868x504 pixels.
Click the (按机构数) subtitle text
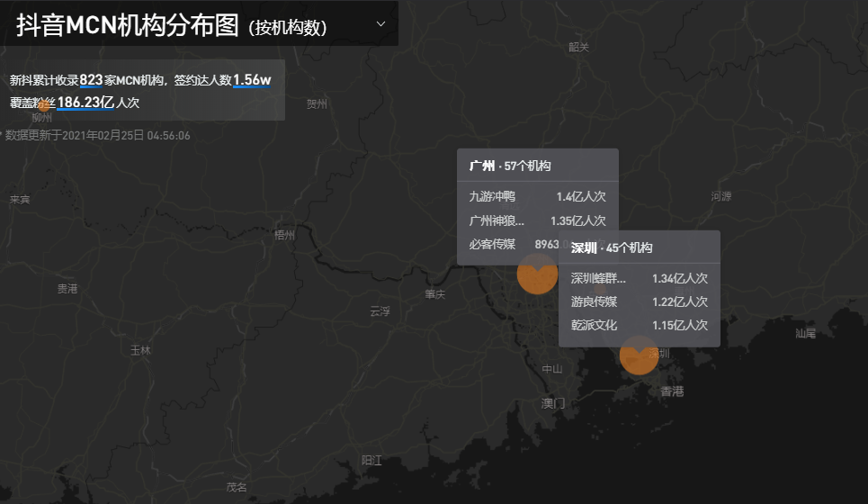click(288, 27)
